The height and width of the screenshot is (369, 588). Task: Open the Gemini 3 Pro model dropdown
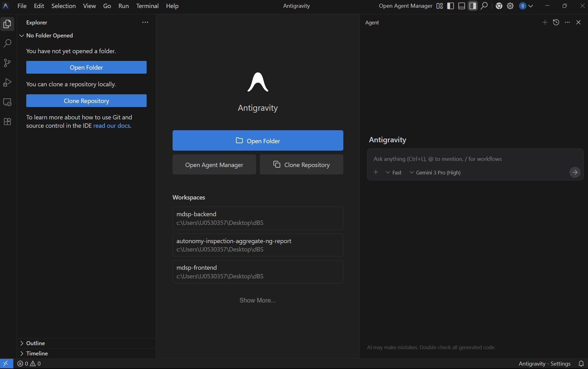click(435, 173)
